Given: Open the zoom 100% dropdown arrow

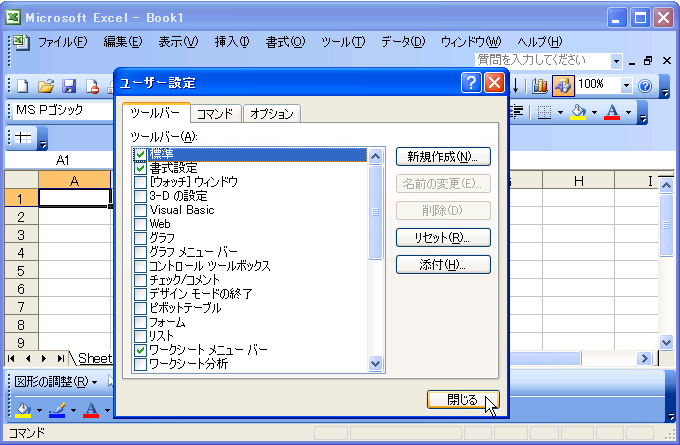Looking at the screenshot, I should click(x=626, y=85).
